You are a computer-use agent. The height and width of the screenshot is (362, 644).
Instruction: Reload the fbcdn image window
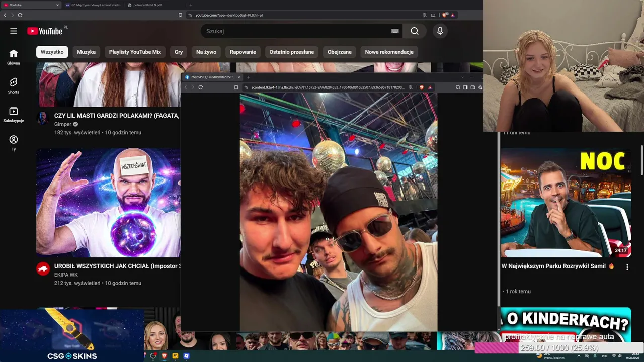coord(200,87)
